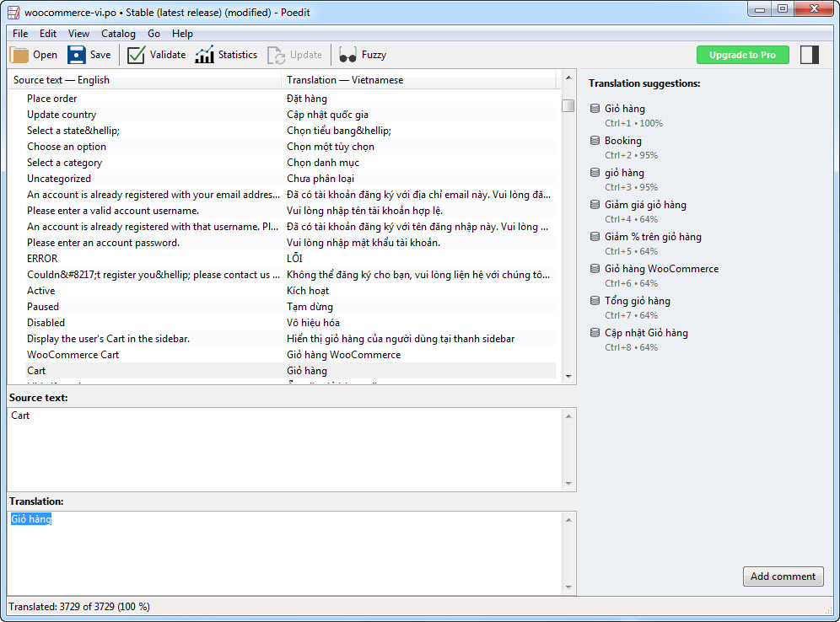Screen dimensions: 840x622
Task: Open the View menu
Action: 78,34
